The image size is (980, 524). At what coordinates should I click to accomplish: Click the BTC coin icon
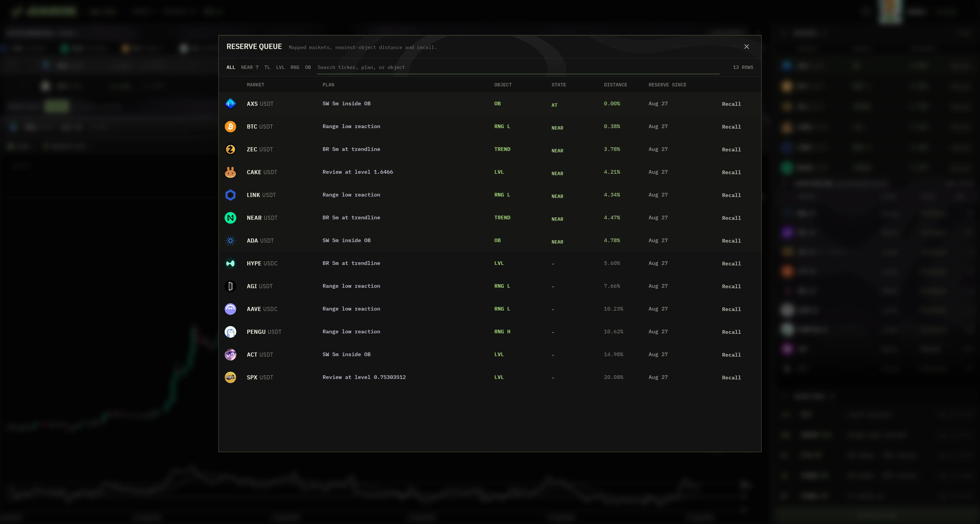click(230, 126)
